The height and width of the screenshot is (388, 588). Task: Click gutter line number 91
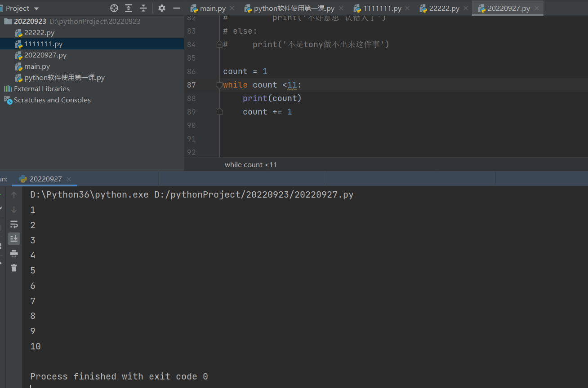tap(192, 139)
